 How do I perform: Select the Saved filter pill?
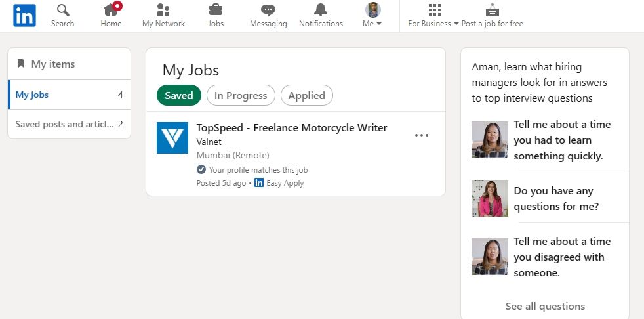(178, 95)
